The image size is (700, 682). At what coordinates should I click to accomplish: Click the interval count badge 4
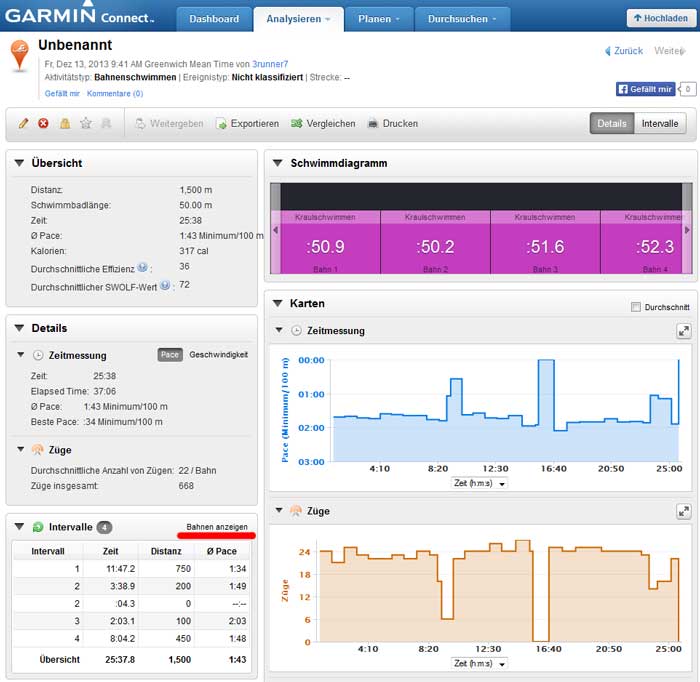[104, 528]
